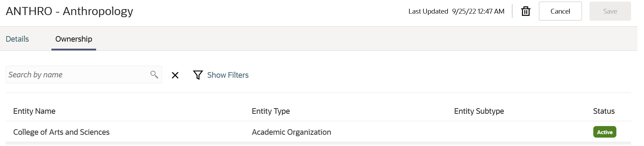Viewport: 644px width, 146px height.
Task: Click the funnel filter icon
Action: pos(198,75)
